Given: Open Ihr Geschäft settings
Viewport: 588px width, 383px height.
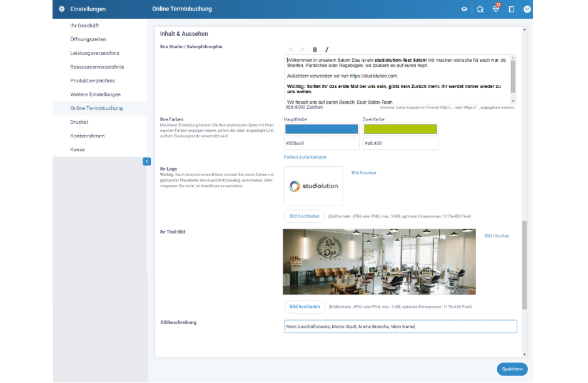Looking at the screenshot, I should coord(84,26).
